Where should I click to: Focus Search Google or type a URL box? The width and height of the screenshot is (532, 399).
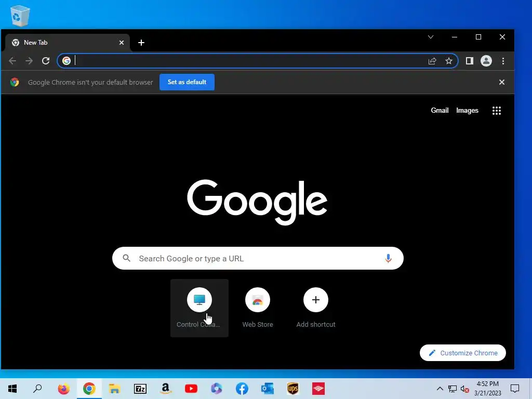(258, 258)
